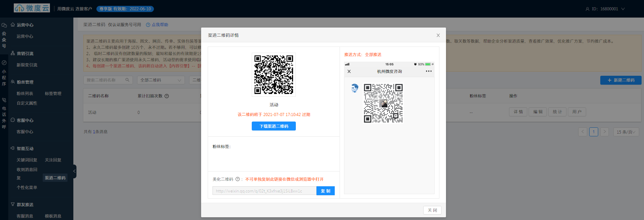This screenshot has height=220, width=644.
Task: Click the 营销引流 section heading icon
Action: click(13, 53)
